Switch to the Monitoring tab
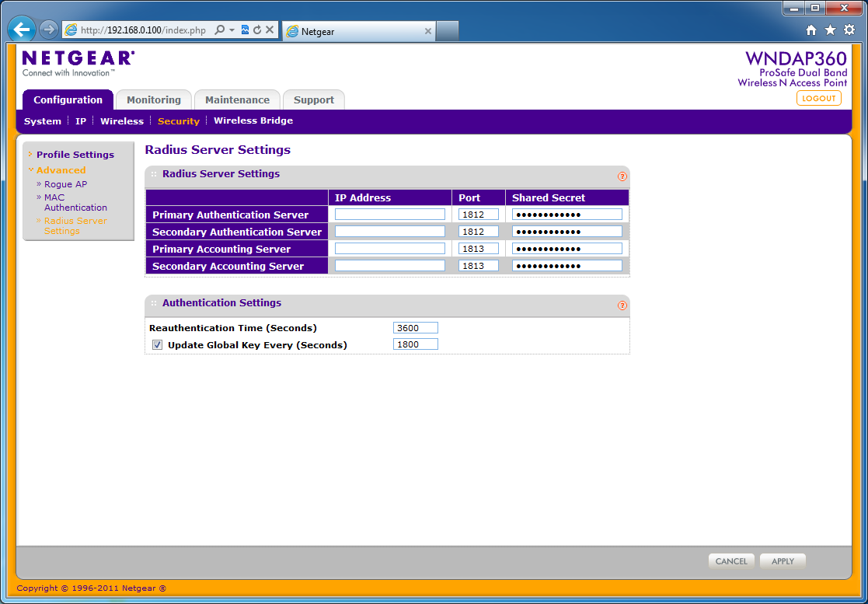The height and width of the screenshot is (604, 868). pyautogui.click(x=154, y=100)
